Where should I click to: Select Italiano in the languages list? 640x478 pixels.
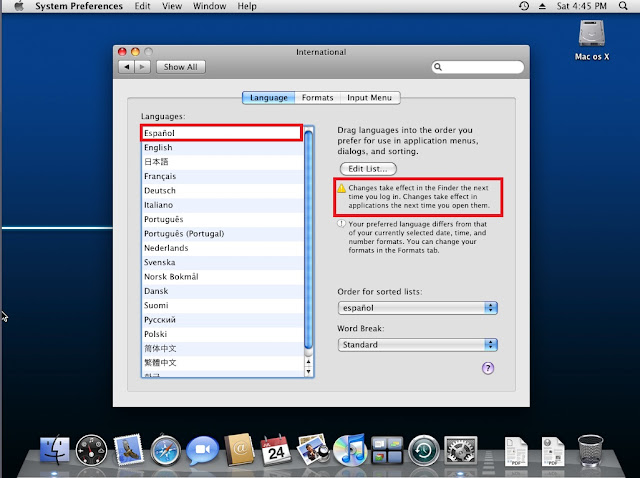[x=223, y=205]
